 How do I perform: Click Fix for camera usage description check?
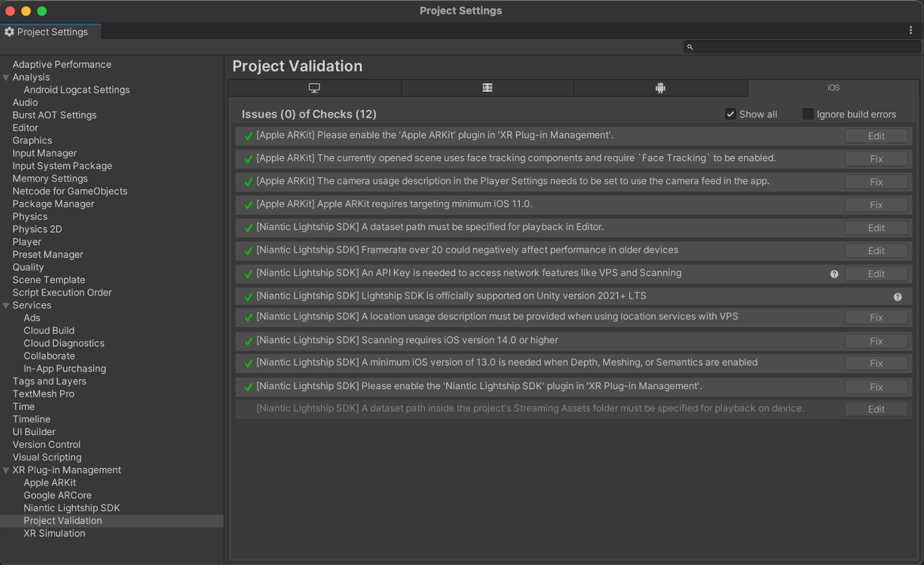(876, 182)
